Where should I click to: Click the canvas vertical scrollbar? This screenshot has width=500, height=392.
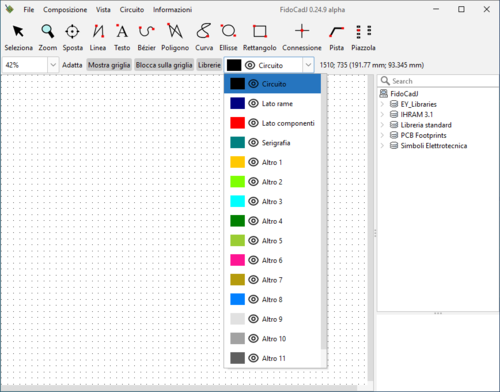(370, 228)
